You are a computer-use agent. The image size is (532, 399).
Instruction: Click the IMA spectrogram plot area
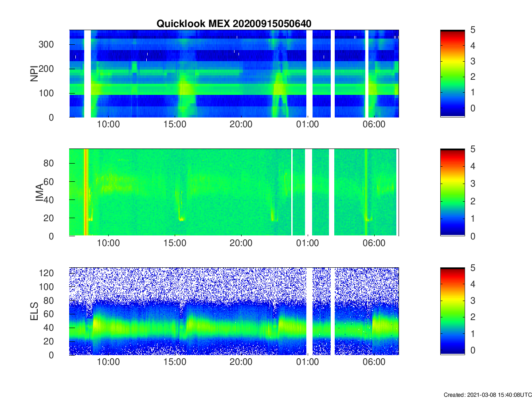pos(234,192)
